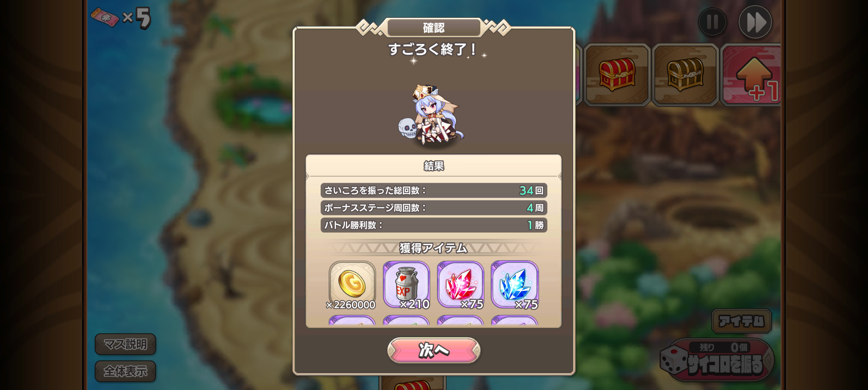Open the アイテム item menu

[742, 321]
